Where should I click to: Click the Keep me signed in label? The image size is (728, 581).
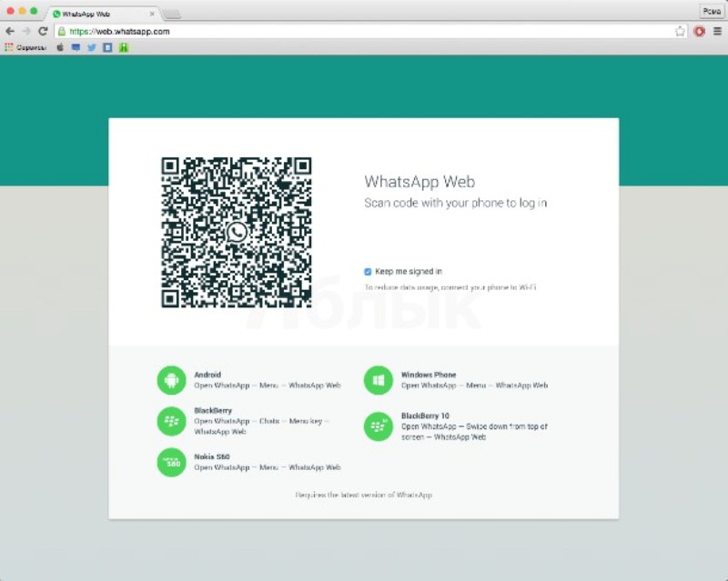[409, 272]
